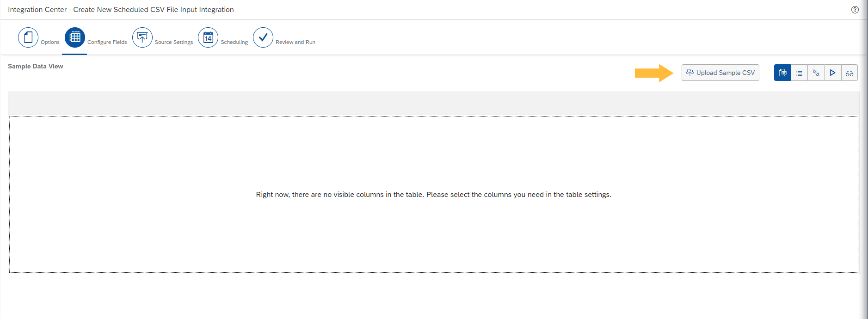Open the help question mark icon
Image resolution: width=868 pixels, height=319 pixels.
[855, 10]
